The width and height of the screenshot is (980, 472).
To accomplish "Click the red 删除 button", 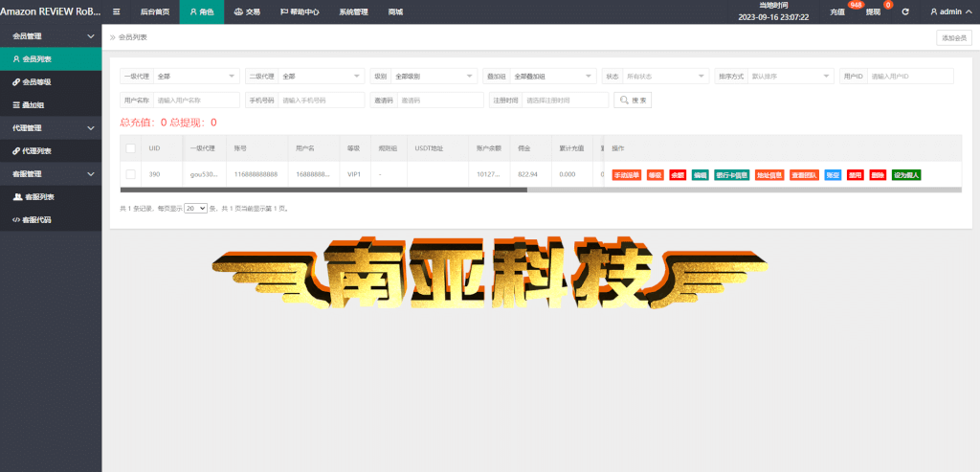I will (x=878, y=175).
